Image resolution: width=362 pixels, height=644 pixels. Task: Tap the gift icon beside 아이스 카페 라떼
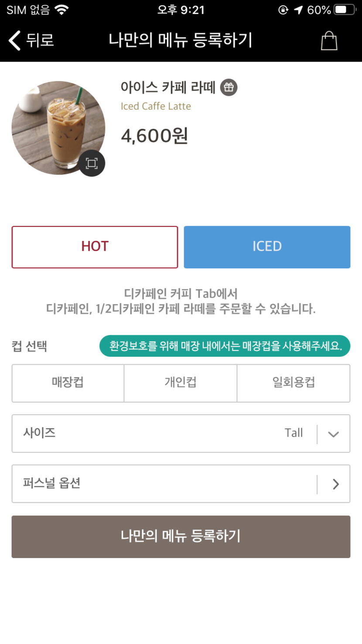pos(229,88)
